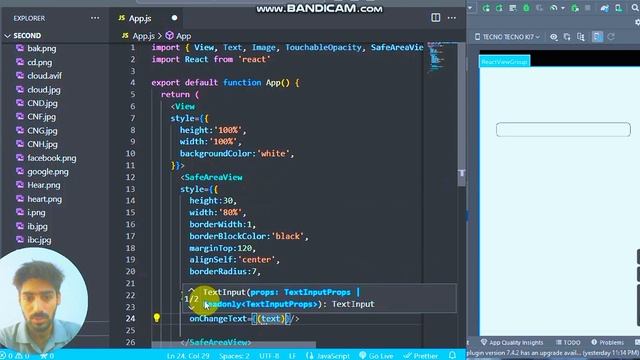This screenshot has height=360, width=640.
Task: Open Hear.png in the file list
Action: (x=44, y=185)
